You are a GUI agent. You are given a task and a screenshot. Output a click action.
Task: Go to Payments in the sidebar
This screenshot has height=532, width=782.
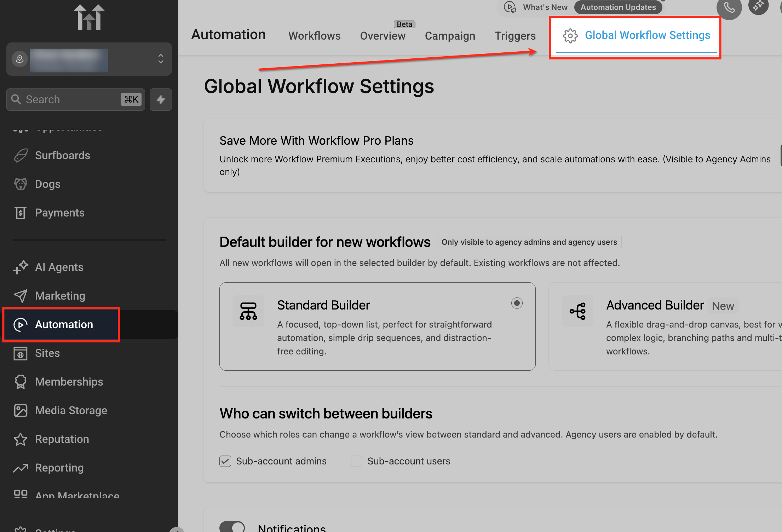click(59, 213)
